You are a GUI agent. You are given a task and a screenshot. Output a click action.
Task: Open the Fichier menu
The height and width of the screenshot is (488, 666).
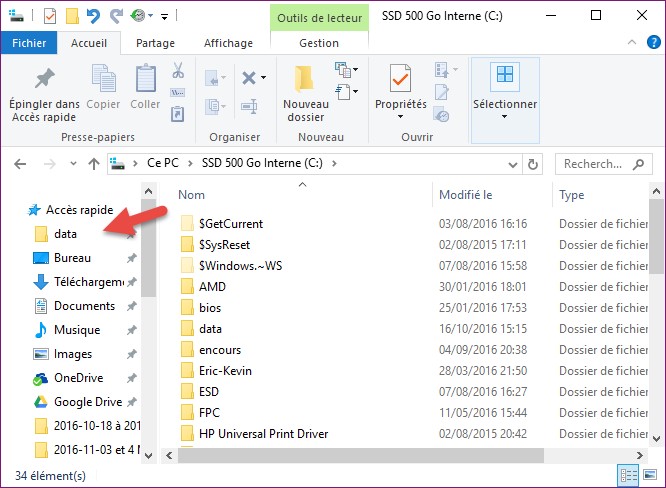[x=28, y=44]
